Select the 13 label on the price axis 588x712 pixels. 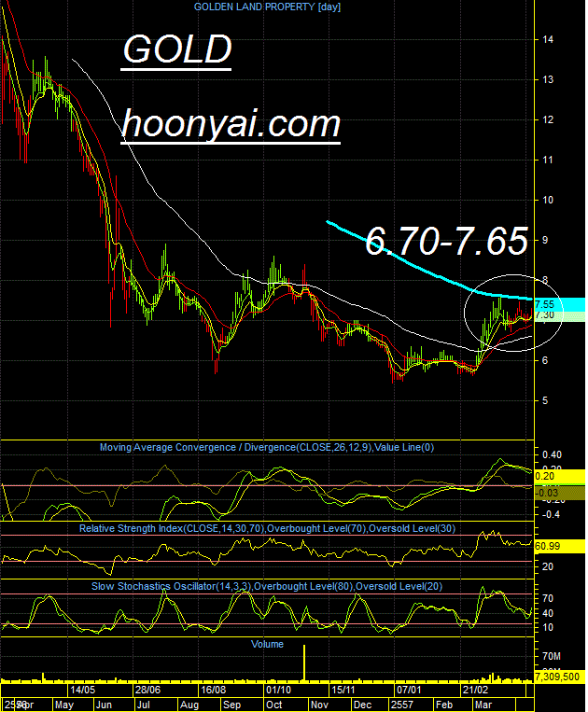click(x=548, y=79)
